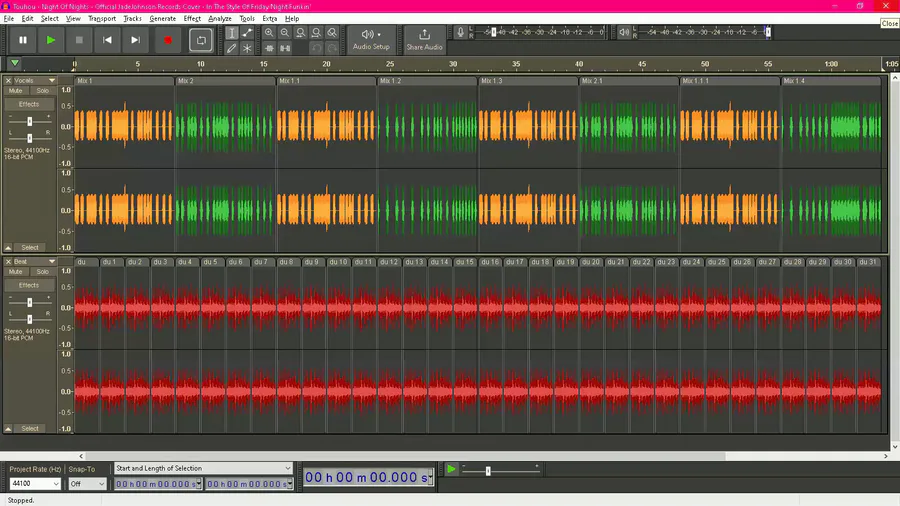
Task: Click the Zoom Toggle icon
Action: [332, 33]
